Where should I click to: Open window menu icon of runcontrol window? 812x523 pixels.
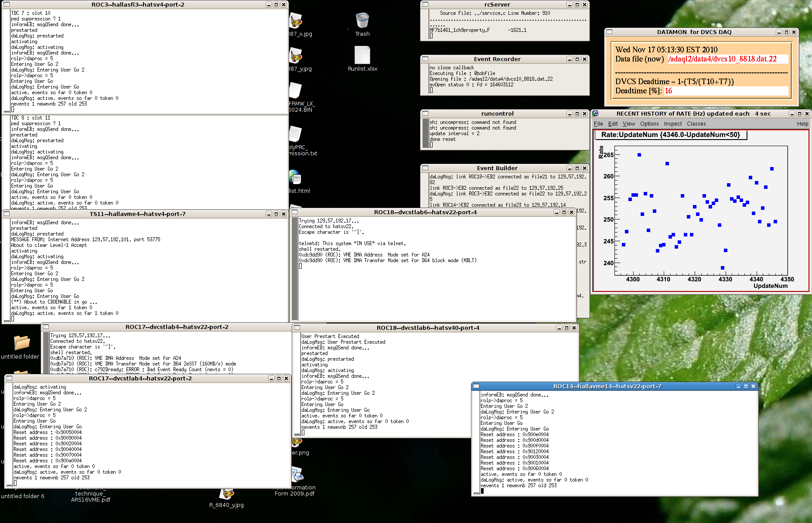click(425, 113)
